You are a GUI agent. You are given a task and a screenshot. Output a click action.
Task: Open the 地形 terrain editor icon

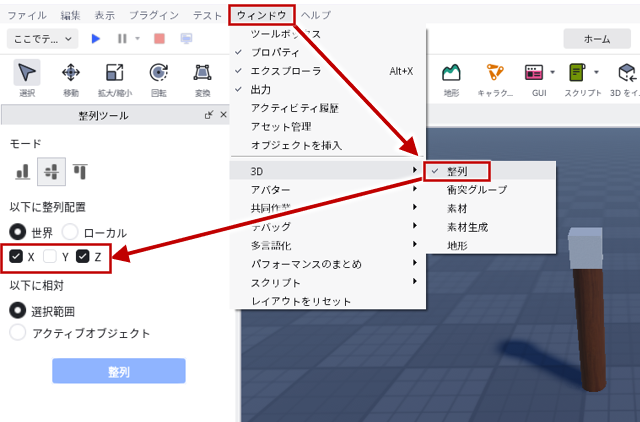coord(451,73)
